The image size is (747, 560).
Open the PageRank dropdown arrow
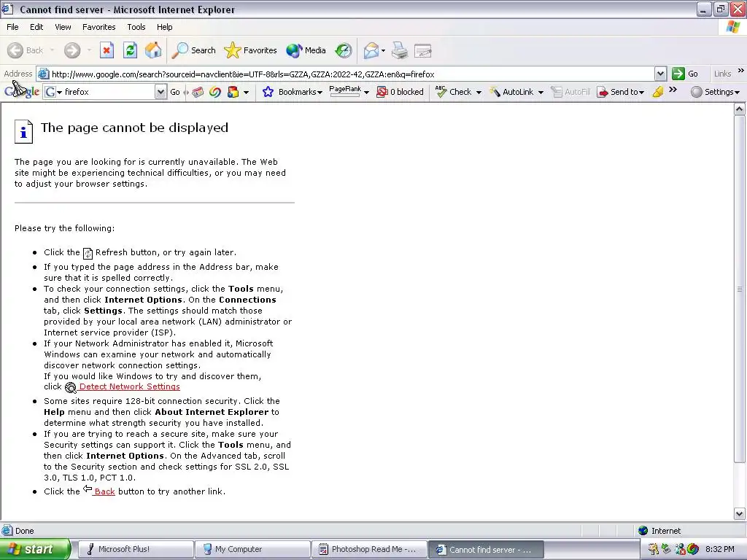coord(366,93)
